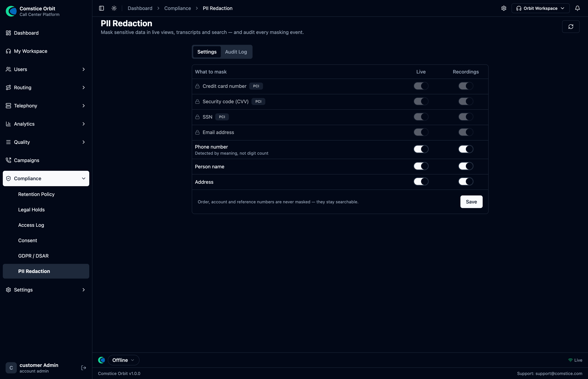Open settings gear in top bar
Image resolution: width=588 pixels, height=379 pixels.
[x=504, y=8]
